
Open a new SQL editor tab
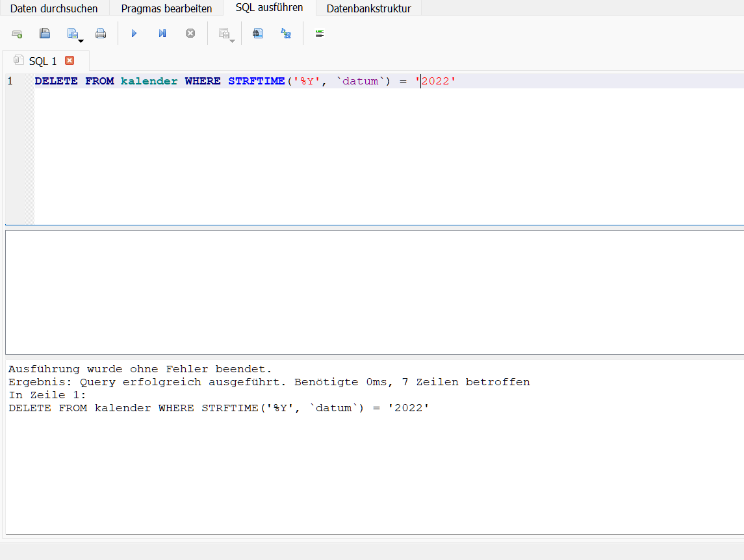[x=17, y=33]
